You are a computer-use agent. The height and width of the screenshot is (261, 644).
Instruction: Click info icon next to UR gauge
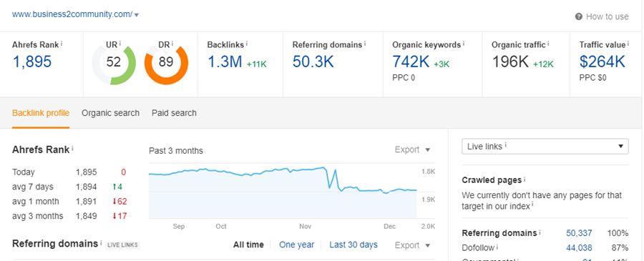(120, 44)
